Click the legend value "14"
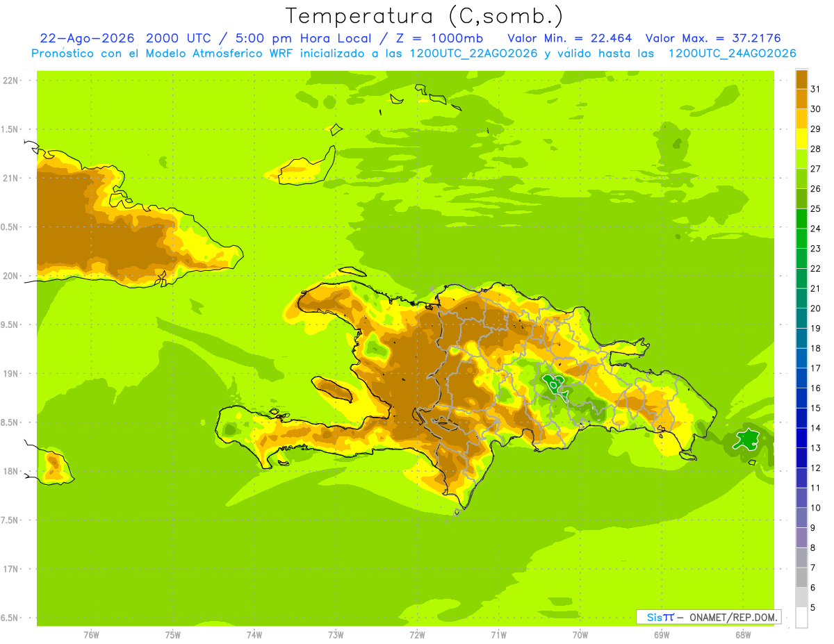The width and height of the screenshot is (834, 644). click(816, 428)
